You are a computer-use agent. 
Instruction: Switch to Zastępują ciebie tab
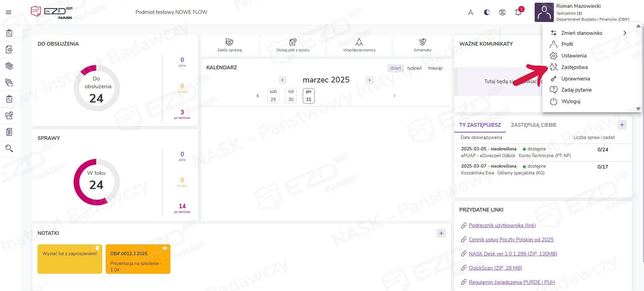click(x=533, y=125)
